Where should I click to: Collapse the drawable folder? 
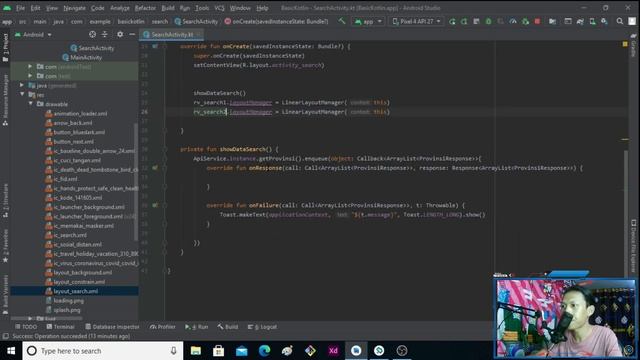(30, 104)
